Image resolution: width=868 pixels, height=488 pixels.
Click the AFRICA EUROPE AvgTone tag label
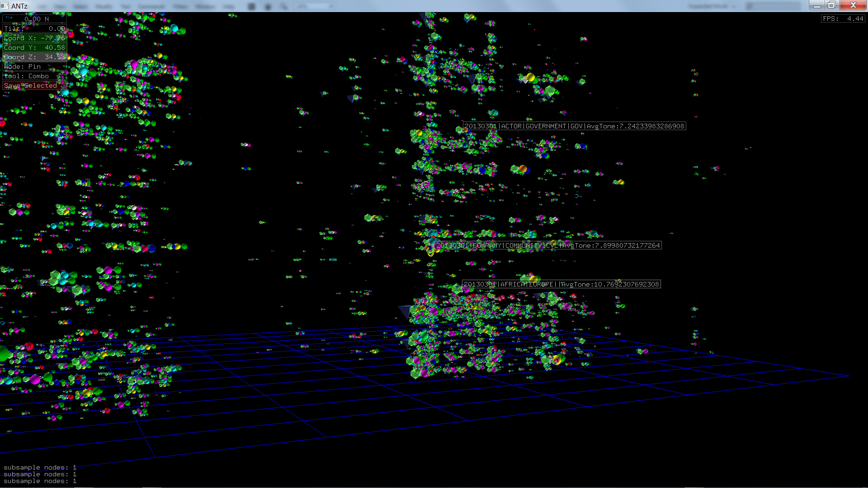[561, 284]
